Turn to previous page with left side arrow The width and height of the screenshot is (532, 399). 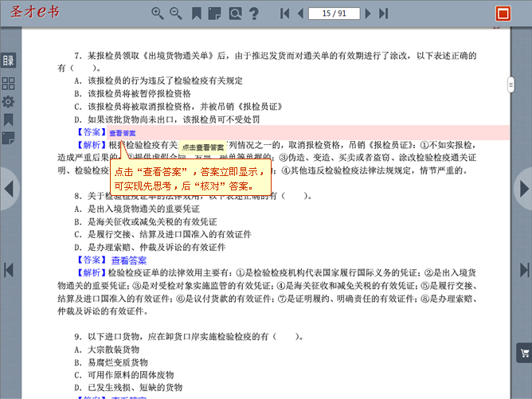coord(9,189)
